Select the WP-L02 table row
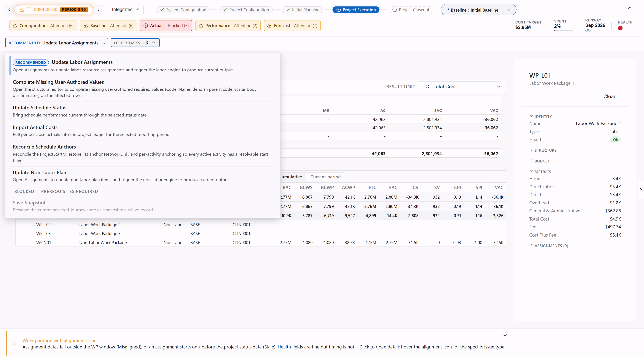Screen dimensions: 644x358 tap(260, 224)
